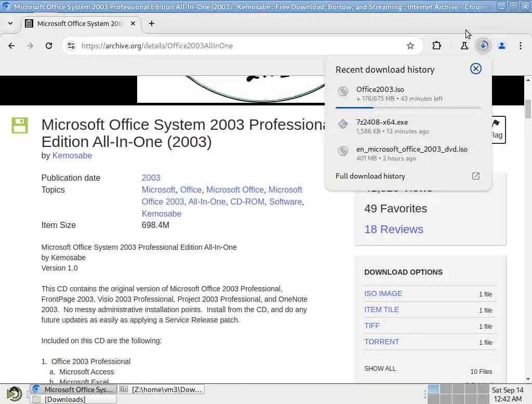Image resolution: width=532 pixels, height=404 pixels.
Task: Open the taskbar start menu icon
Action: pos(14,394)
